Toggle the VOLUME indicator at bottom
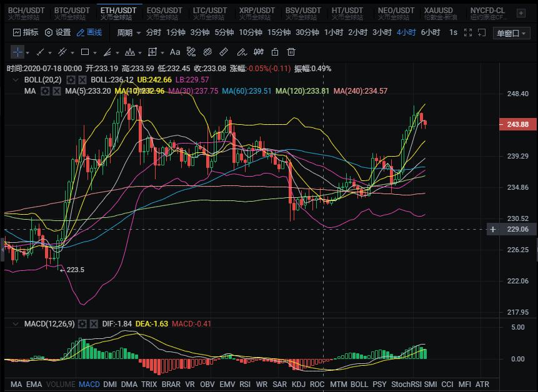 (x=61, y=384)
